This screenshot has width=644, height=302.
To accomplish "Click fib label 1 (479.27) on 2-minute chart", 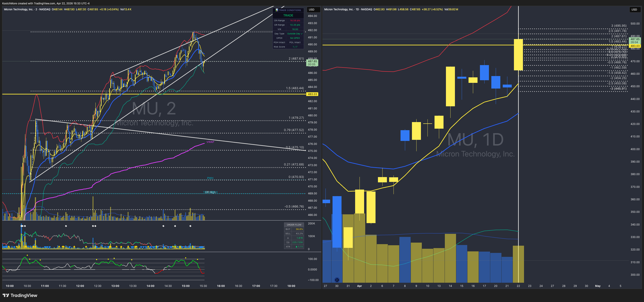I will [x=296, y=118].
